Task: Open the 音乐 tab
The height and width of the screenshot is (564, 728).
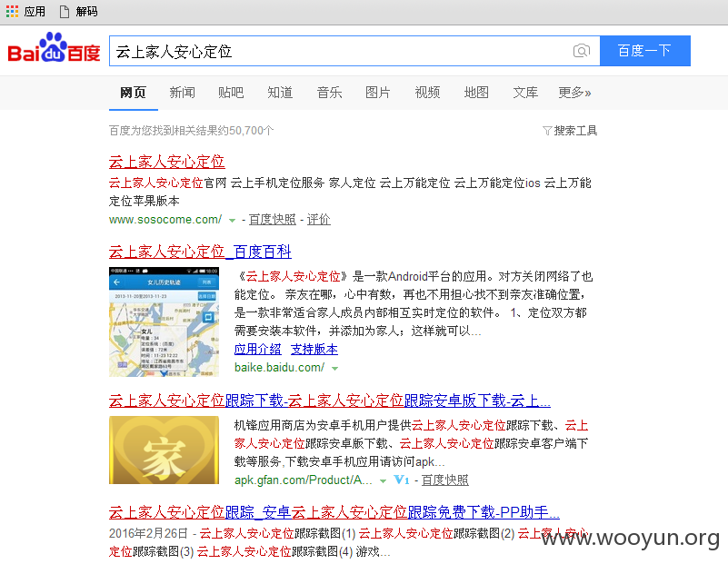Action: coord(329,93)
